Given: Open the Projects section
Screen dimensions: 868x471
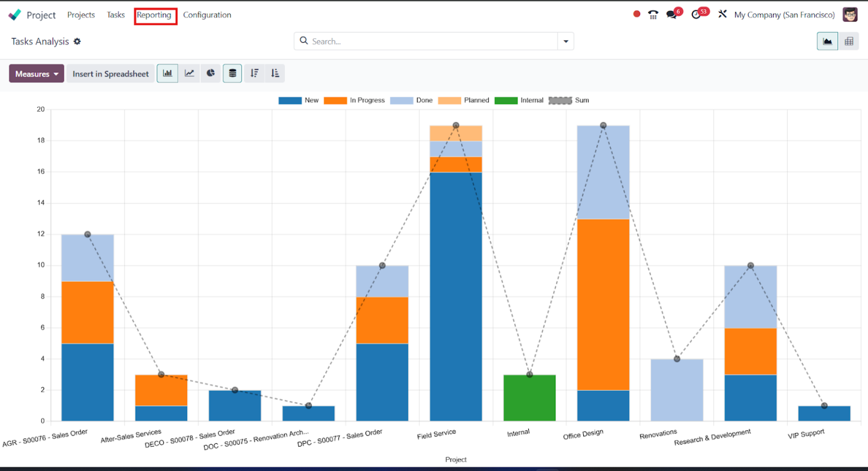Looking at the screenshot, I should pos(81,15).
